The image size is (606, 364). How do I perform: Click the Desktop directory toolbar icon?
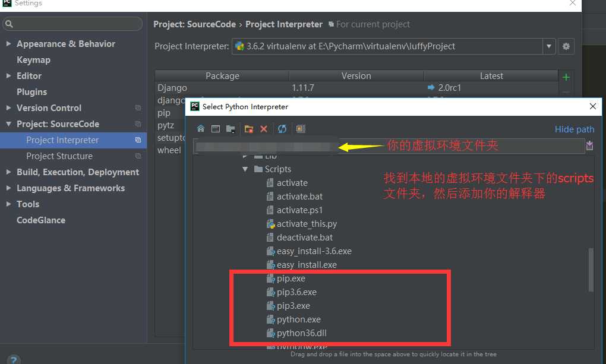pyautogui.click(x=216, y=129)
